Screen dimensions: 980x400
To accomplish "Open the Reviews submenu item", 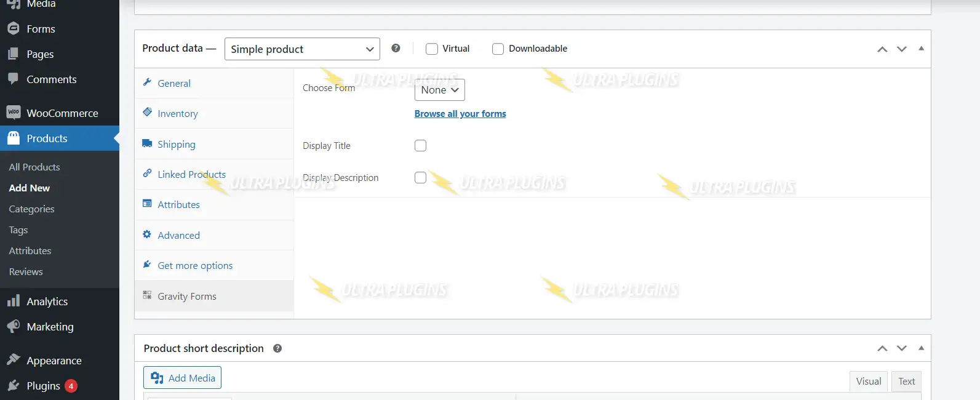I will pos(26,271).
